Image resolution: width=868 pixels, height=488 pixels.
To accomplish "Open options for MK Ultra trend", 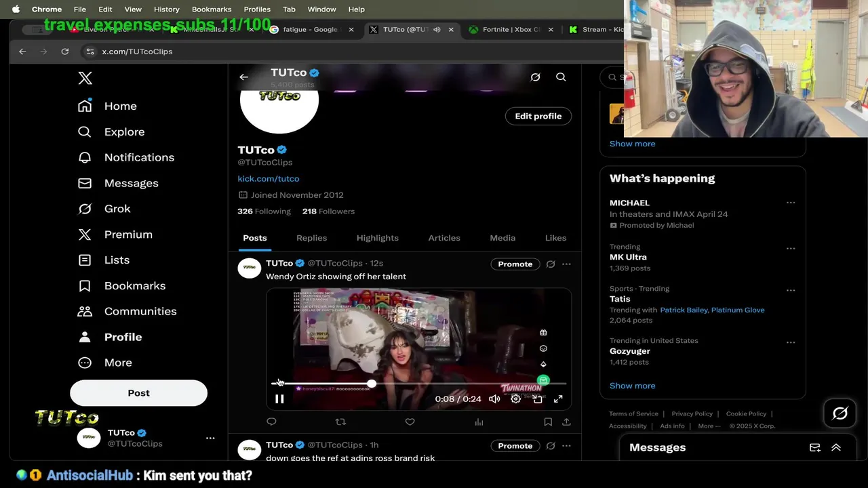I will (791, 249).
